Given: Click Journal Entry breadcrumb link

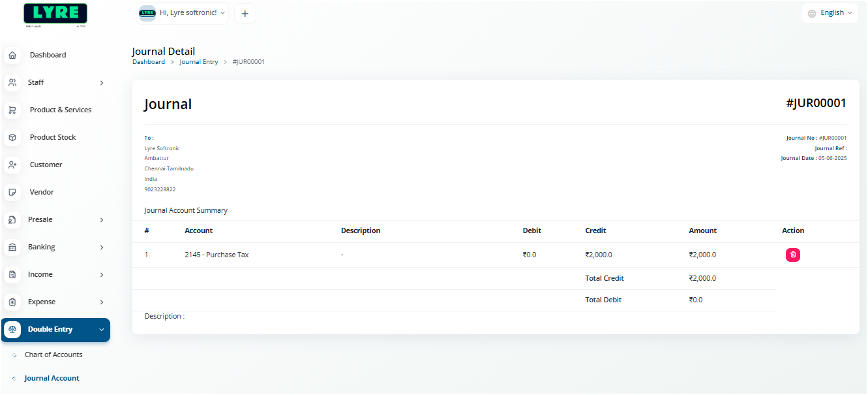Looking at the screenshot, I should click(x=198, y=62).
